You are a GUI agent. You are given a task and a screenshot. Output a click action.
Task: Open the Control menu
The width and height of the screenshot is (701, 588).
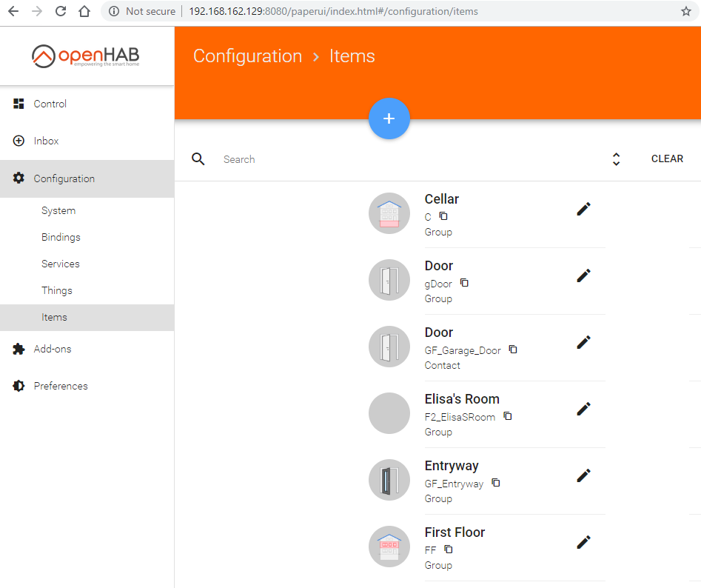coord(87,104)
